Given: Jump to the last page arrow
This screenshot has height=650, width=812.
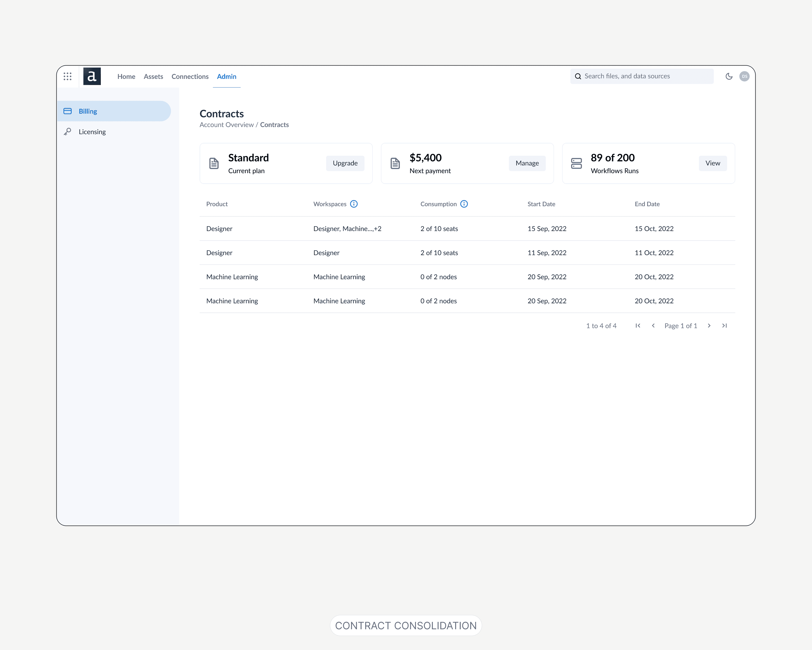Looking at the screenshot, I should [724, 326].
